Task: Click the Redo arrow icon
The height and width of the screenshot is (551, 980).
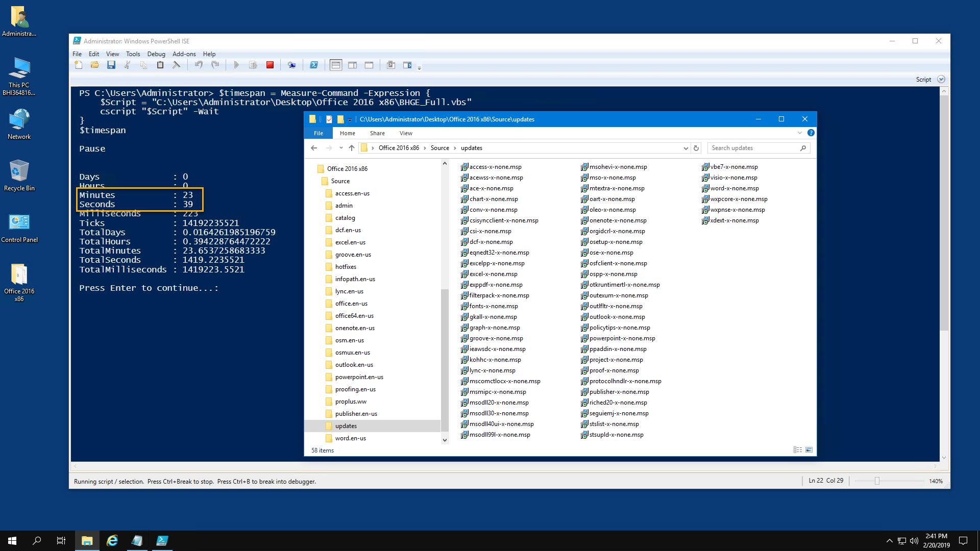Action: click(215, 65)
